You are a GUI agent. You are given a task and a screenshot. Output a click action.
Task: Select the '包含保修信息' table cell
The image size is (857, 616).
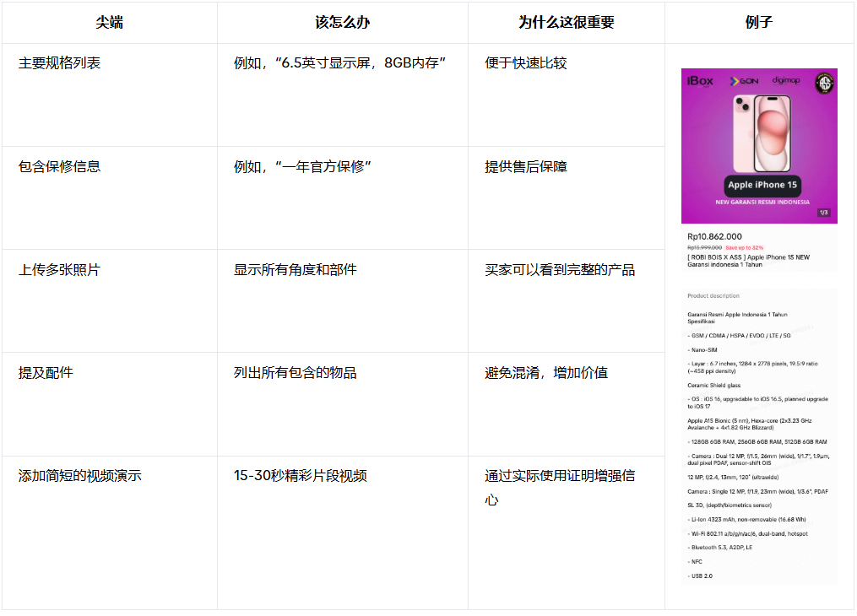pyautogui.click(x=59, y=167)
